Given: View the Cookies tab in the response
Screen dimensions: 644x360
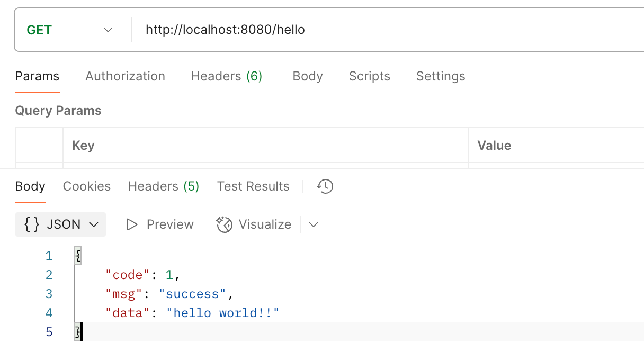Looking at the screenshot, I should click(x=86, y=186).
